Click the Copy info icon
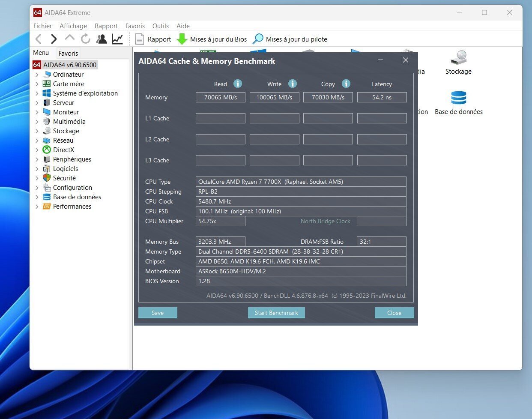This screenshot has height=419, width=532. coord(346,84)
